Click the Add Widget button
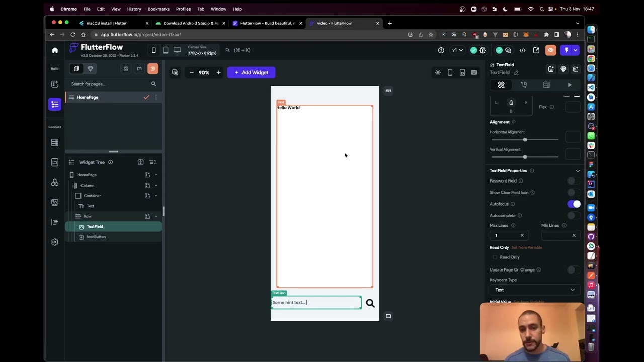 point(251,73)
